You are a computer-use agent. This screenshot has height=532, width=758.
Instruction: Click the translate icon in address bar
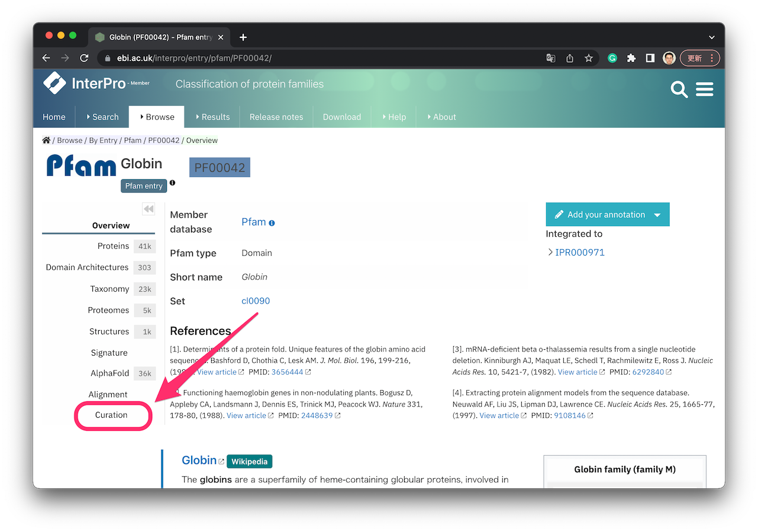coord(551,58)
